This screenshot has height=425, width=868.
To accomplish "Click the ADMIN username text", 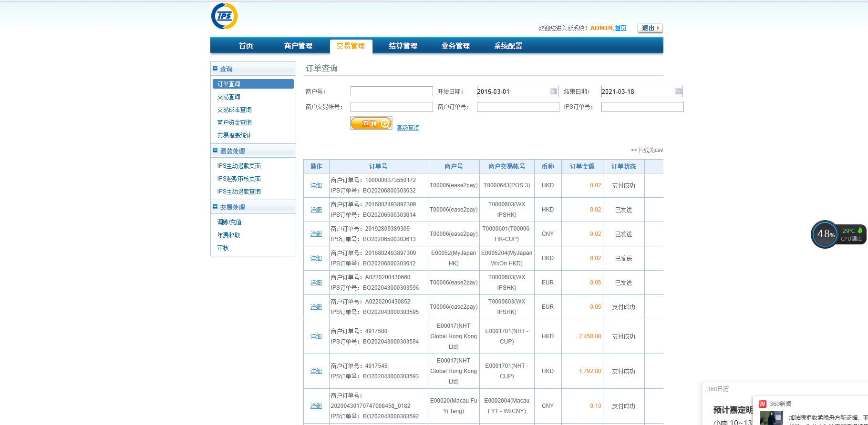I will click(601, 28).
